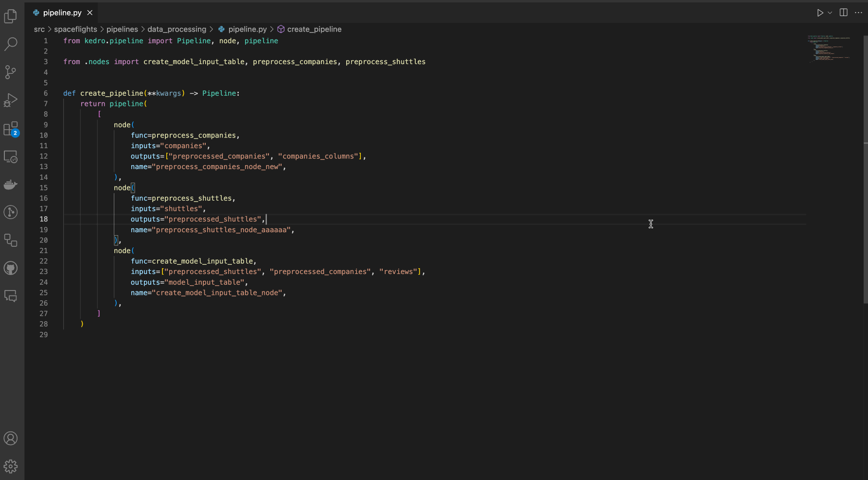Open the Git Graph circular icon view
Viewport: 868px width, 480px height.
(x=11, y=212)
